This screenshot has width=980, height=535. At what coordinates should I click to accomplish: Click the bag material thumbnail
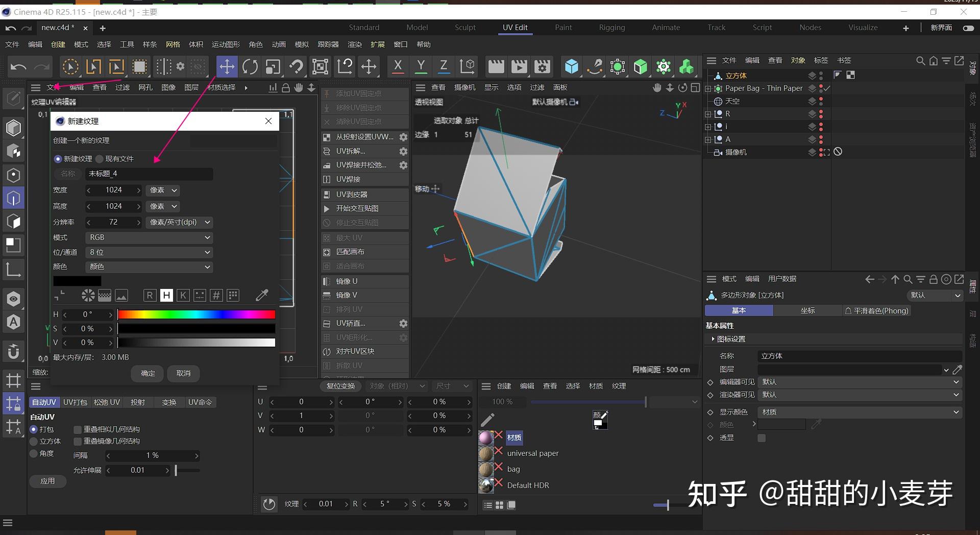pyautogui.click(x=485, y=469)
